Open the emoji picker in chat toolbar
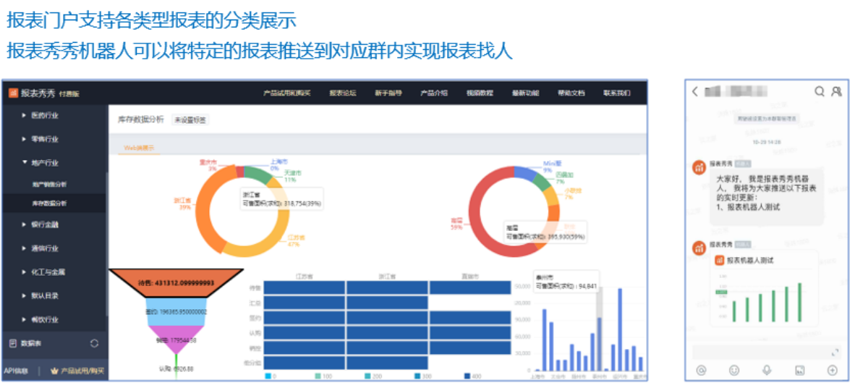The width and height of the screenshot is (868, 391). (x=734, y=370)
